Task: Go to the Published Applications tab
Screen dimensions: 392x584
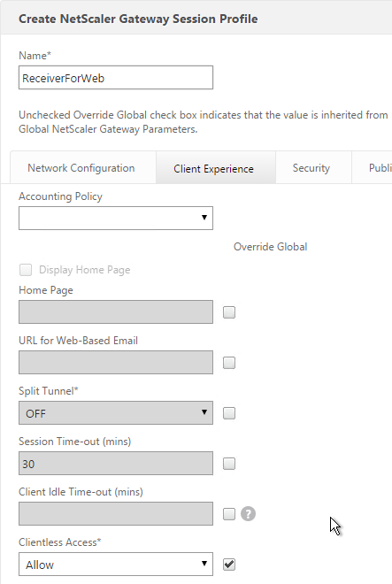Action: coord(373,168)
